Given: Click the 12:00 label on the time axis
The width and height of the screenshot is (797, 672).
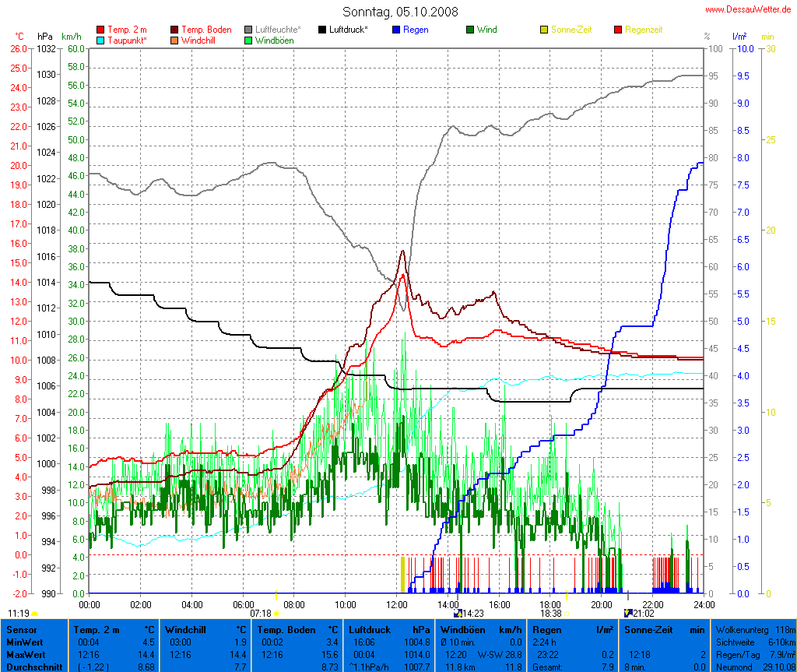Looking at the screenshot, I should pyautogui.click(x=396, y=604).
